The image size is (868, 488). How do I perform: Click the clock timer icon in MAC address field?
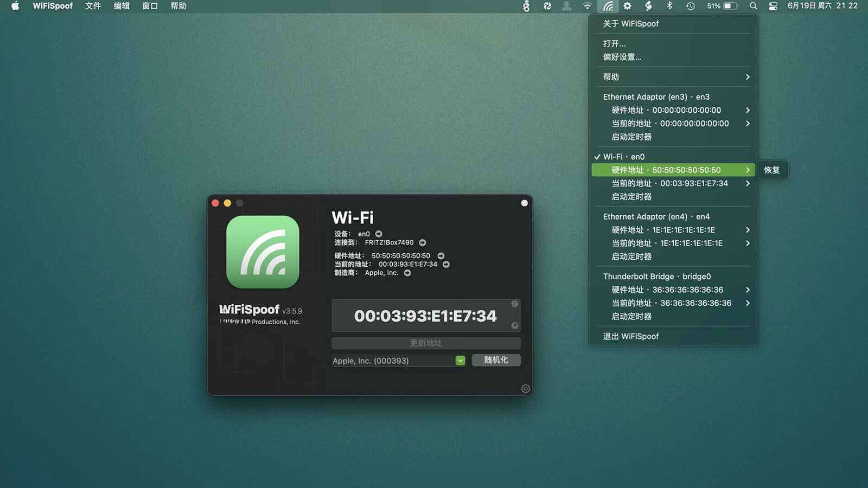[x=515, y=304]
